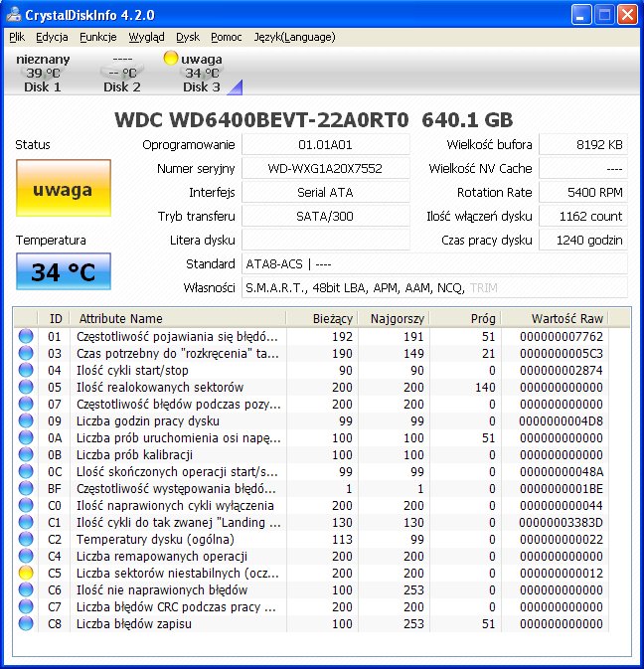Viewport: 644px width, 669px height.
Task: Click the transfer mode field SATA/300
Action: click(x=325, y=217)
